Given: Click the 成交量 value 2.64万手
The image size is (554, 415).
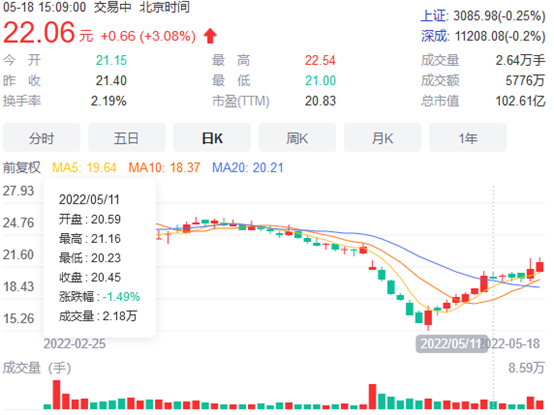Looking at the screenshot, I should [520, 60].
